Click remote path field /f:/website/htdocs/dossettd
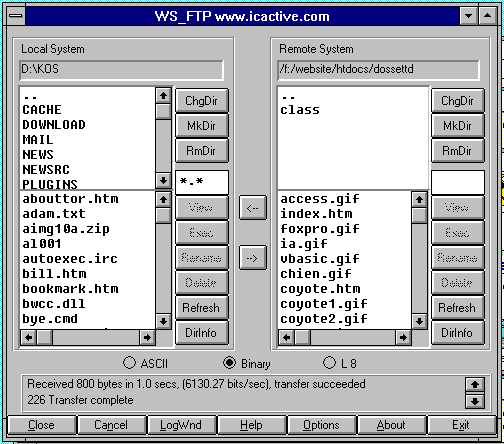This screenshot has height=444, width=504. pyautogui.click(x=378, y=70)
